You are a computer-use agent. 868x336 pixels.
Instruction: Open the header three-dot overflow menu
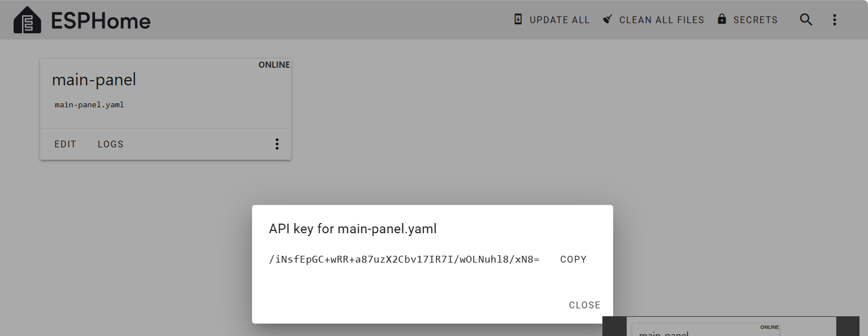(835, 20)
